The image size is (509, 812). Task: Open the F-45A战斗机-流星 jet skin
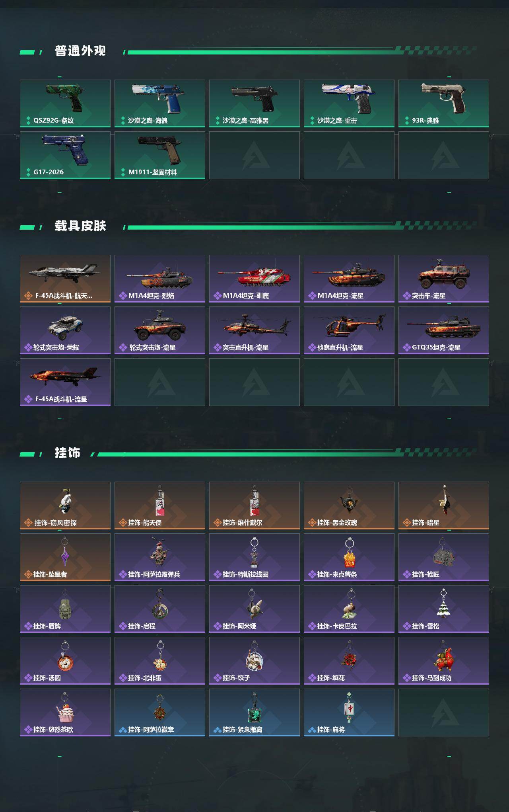click(x=65, y=382)
